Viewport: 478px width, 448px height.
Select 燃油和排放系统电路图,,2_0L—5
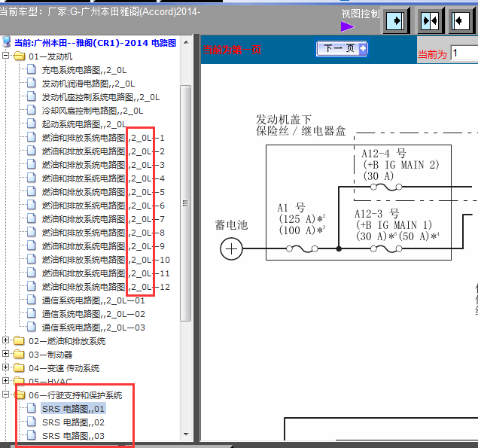tap(103, 192)
